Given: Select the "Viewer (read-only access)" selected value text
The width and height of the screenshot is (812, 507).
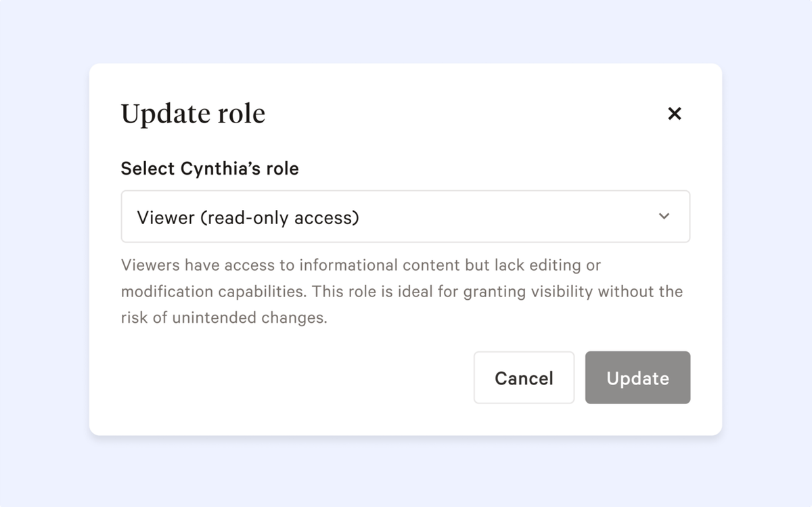Looking at the screenshot, I should (x=248, y=217).
